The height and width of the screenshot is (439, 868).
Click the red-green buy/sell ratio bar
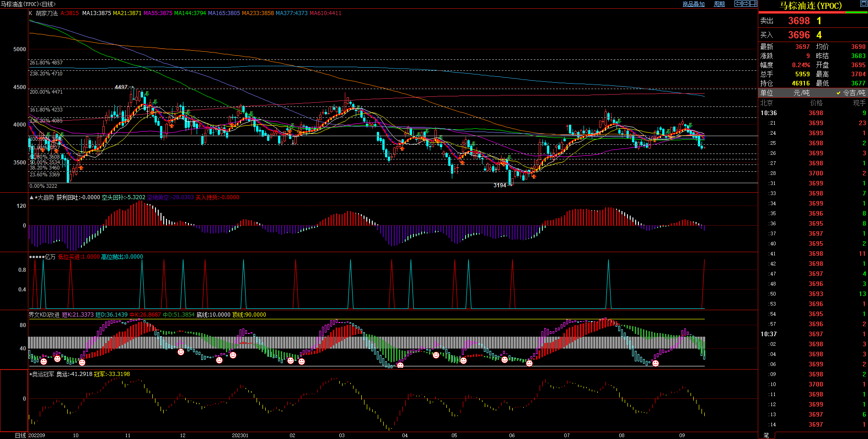(813, 12)
